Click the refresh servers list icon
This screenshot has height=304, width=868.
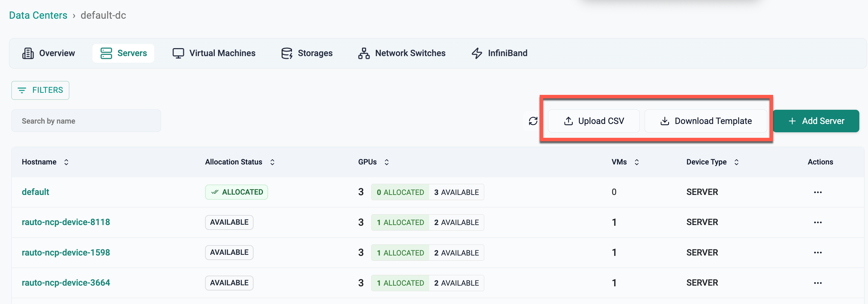pos(533,121)
